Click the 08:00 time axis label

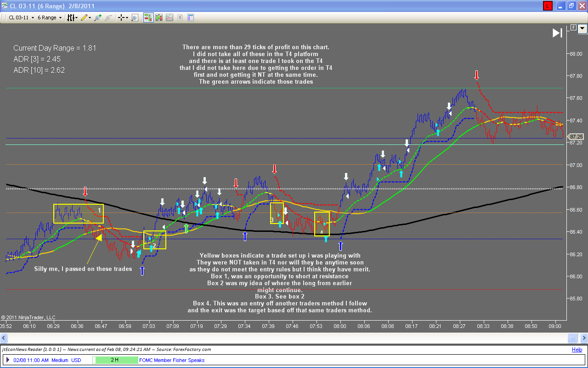(x=340, y=326)
